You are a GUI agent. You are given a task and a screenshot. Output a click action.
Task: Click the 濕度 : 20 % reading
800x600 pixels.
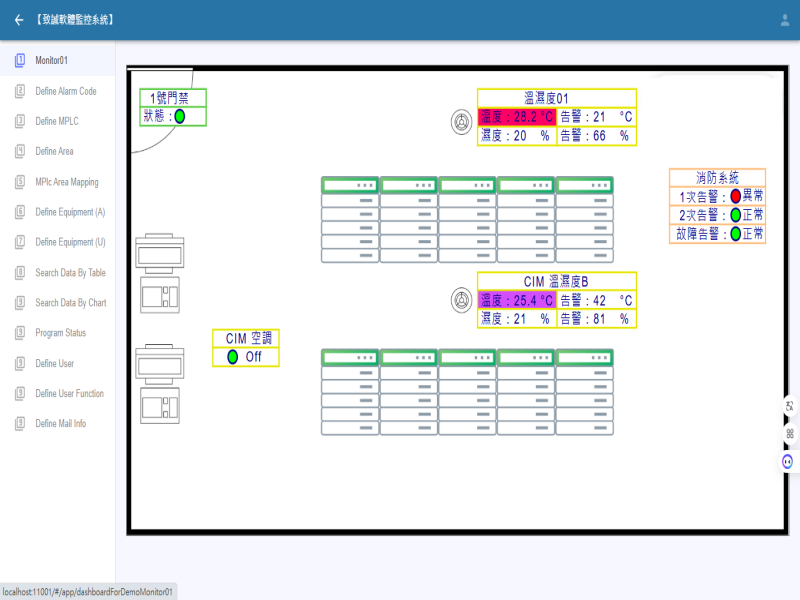[x=517, y=136]
